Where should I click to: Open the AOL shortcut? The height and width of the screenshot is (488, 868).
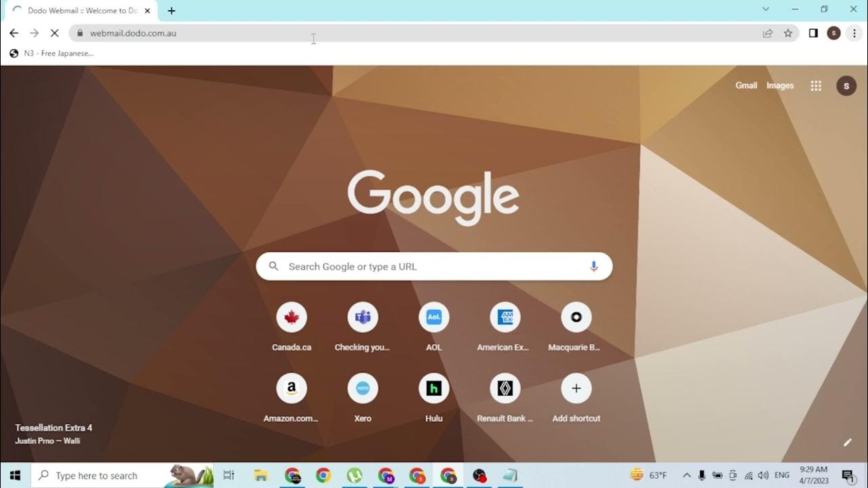[x=434, y=327]
